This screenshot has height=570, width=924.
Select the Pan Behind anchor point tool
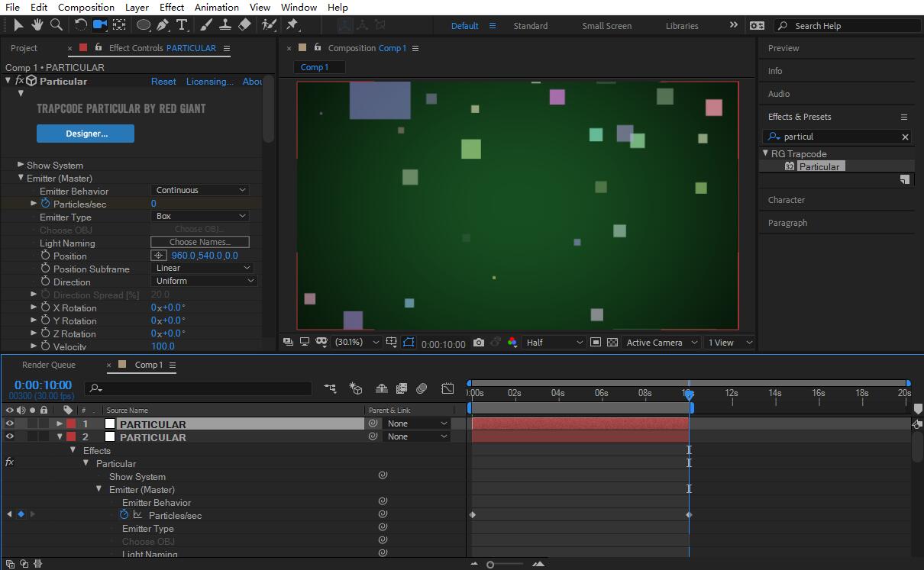[119, 25]
